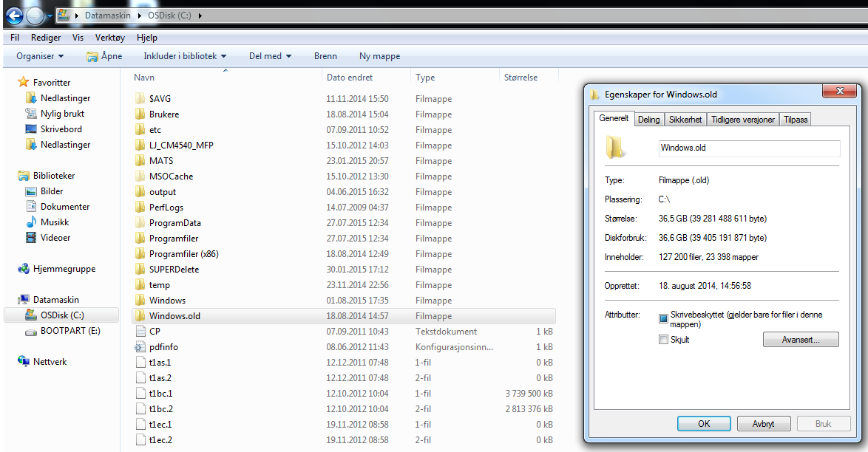
Task: Click the Favoritter star icon
Action: pos(23,82)
